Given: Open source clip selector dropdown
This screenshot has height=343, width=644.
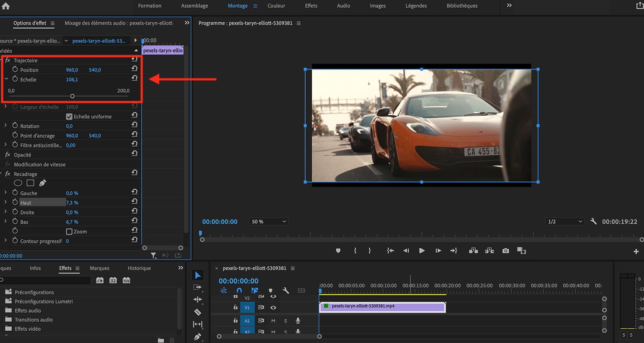Looking at the screenshot, I should [66, 41].
